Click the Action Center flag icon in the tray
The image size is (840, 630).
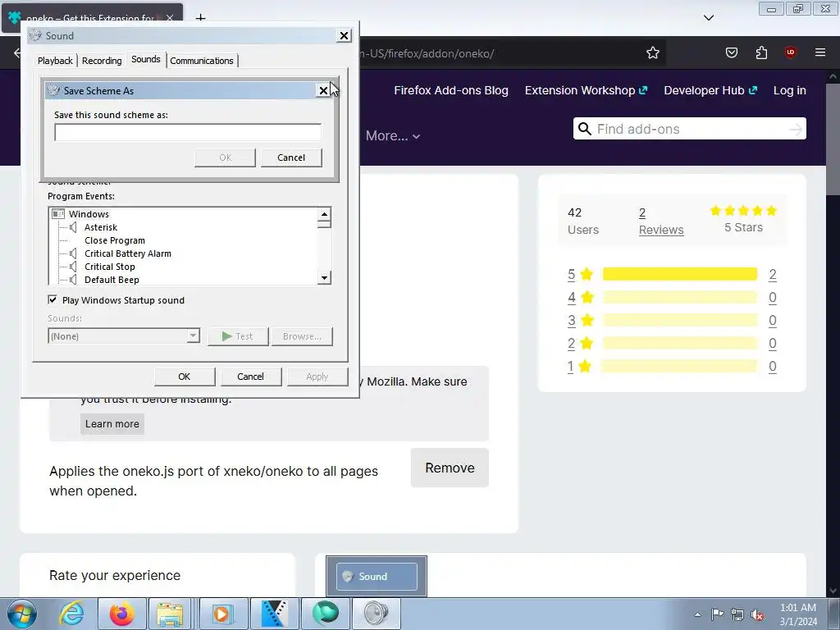pyautogui.click(x=717, y=614)
